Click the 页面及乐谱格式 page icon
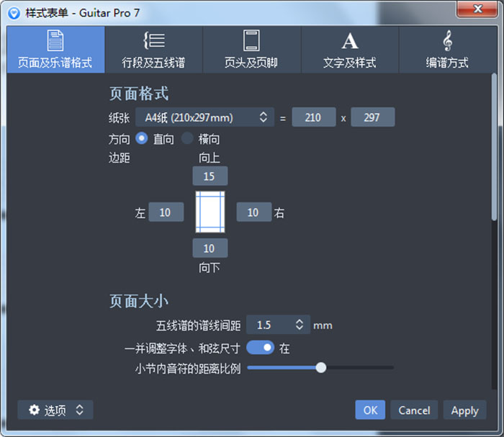Image resolution: width=504 pixels, height=437 pixels. coord(55,40)
